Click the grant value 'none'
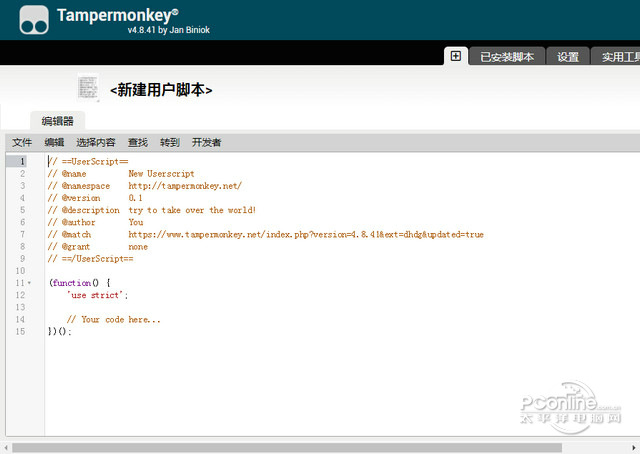The width and height of the screenshot is (640, 454). coord(138,247)
